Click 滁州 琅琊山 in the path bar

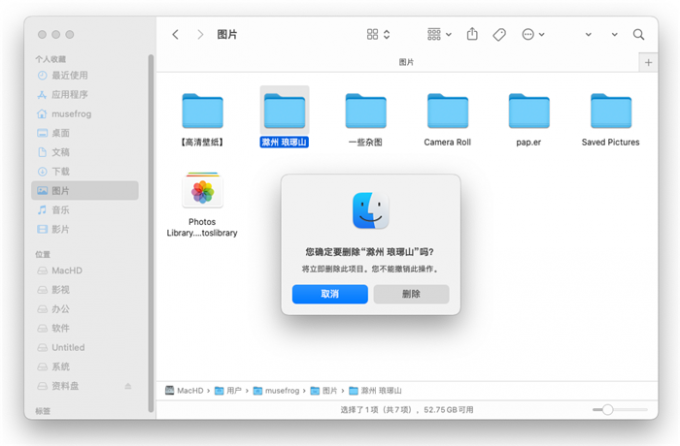376,390
